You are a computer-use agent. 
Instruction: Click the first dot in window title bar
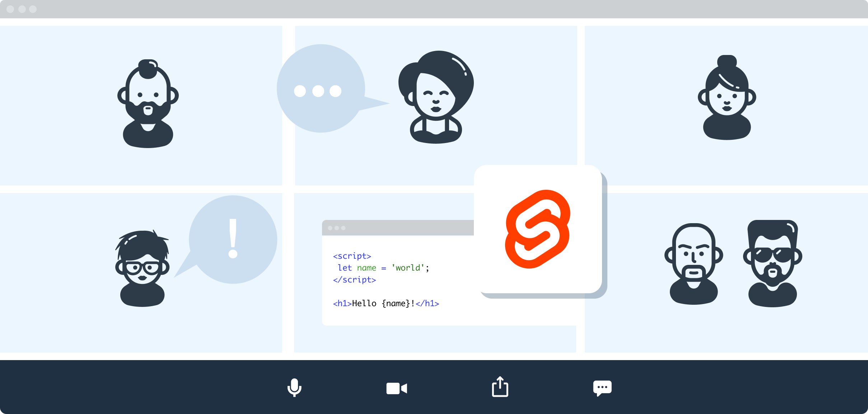[x=10, y=9]
